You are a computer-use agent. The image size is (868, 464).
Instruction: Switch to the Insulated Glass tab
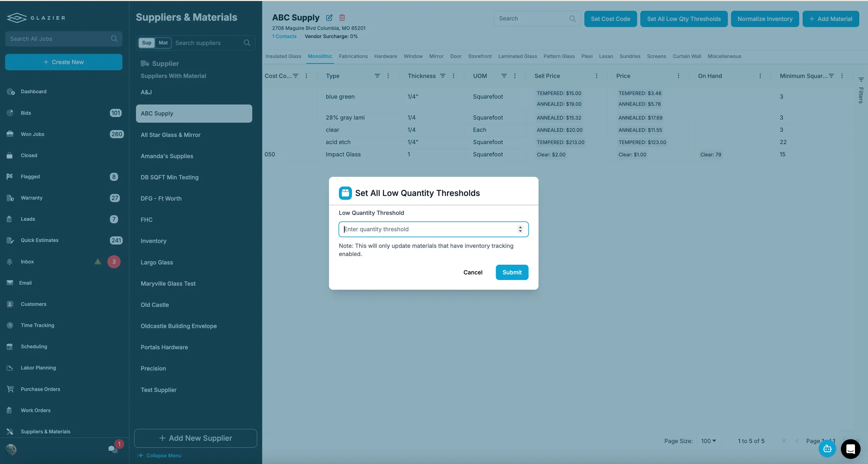283,56
